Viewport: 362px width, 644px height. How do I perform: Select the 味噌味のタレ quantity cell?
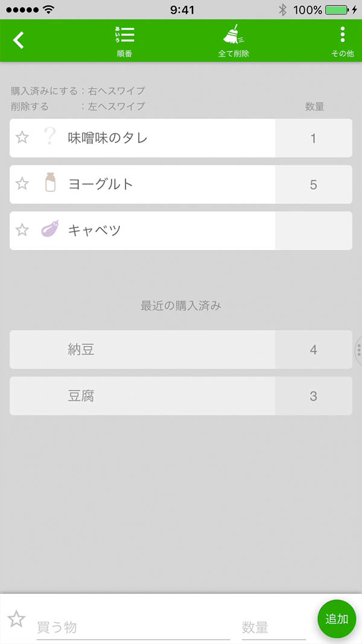pos(313,138)
